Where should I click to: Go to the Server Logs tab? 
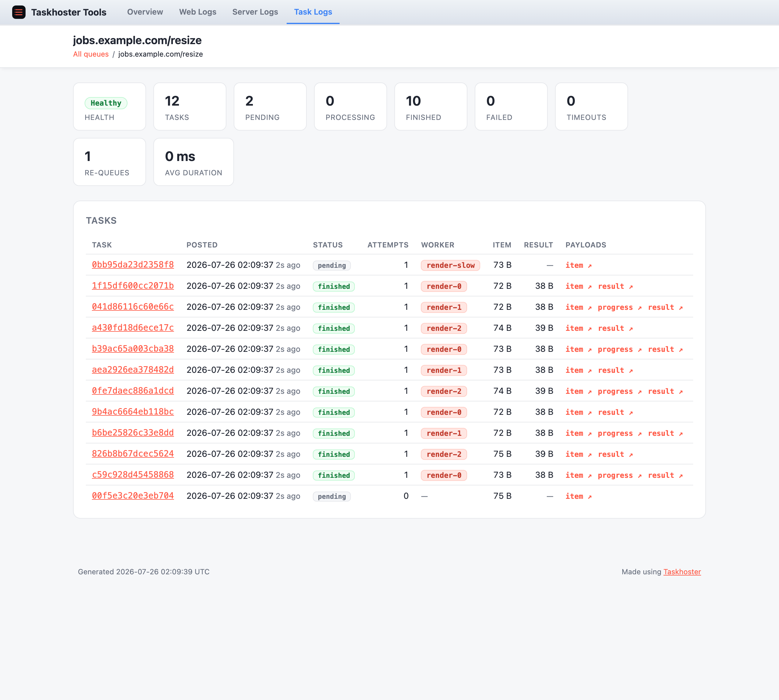click(x=255, y=12)
